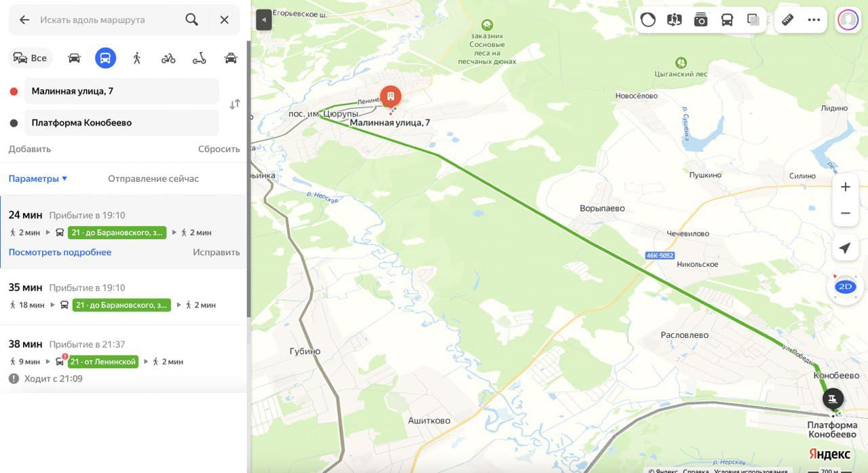The width and height of the screenshot is (868, 473).
Task: Expand the Параметры dropdown
Action: point(38,178)
